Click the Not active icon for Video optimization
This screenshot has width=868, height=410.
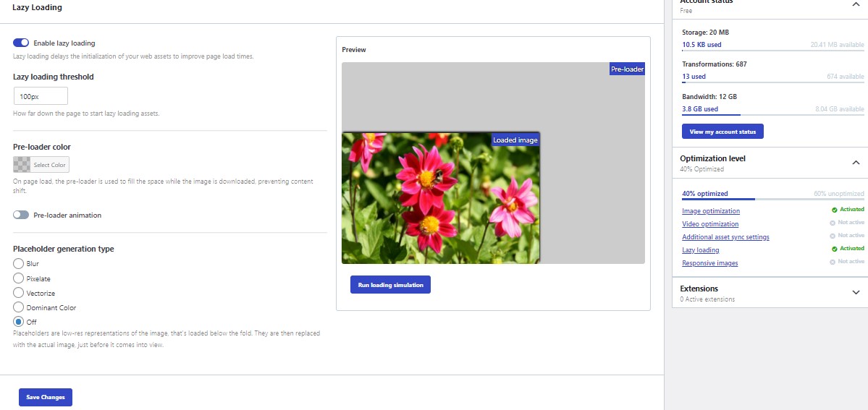point(833,223)
